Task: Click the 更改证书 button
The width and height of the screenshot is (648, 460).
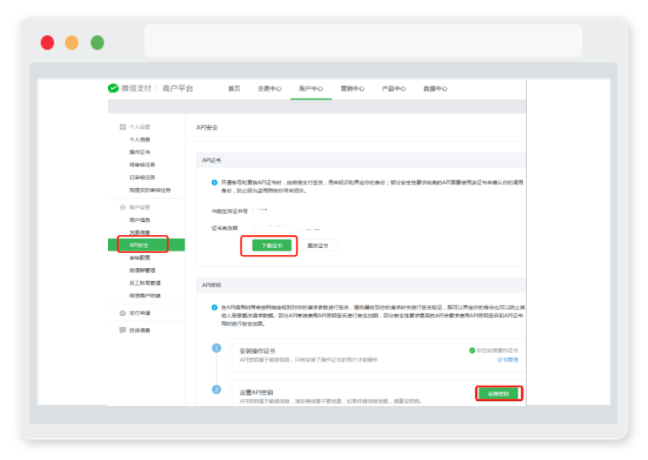Action: pyautogui.click(x=317, y=245)
